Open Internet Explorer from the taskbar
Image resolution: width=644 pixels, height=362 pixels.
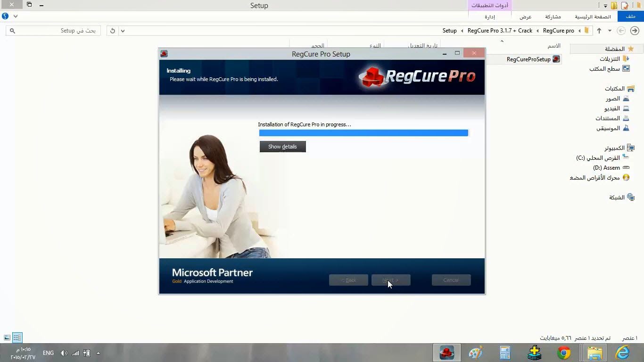pos(623,353)
